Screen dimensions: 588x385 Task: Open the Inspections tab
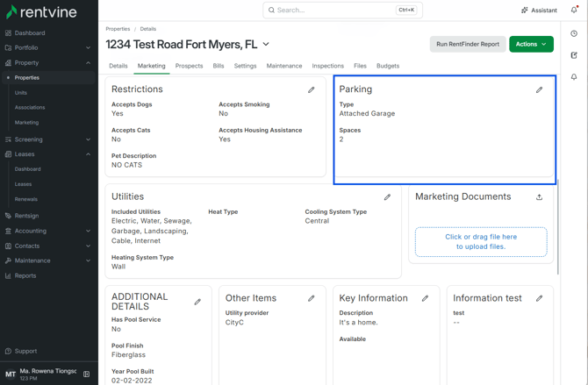327,66
